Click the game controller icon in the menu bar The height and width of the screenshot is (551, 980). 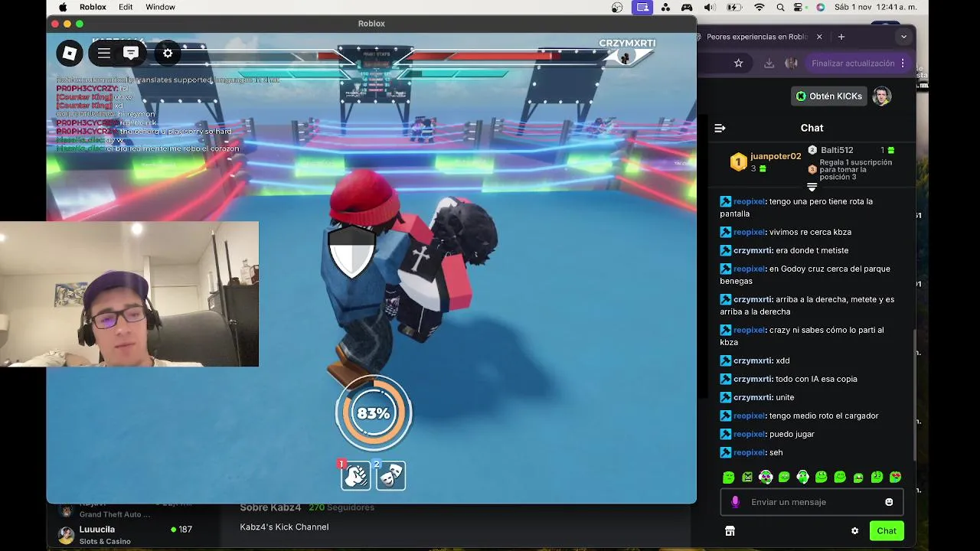click(x=687, y=7)
